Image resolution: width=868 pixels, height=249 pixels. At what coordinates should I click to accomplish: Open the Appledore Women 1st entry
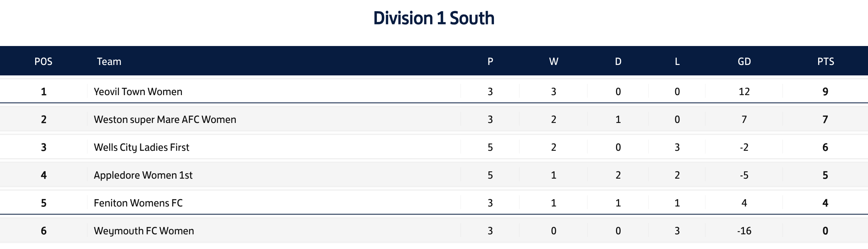143,175
